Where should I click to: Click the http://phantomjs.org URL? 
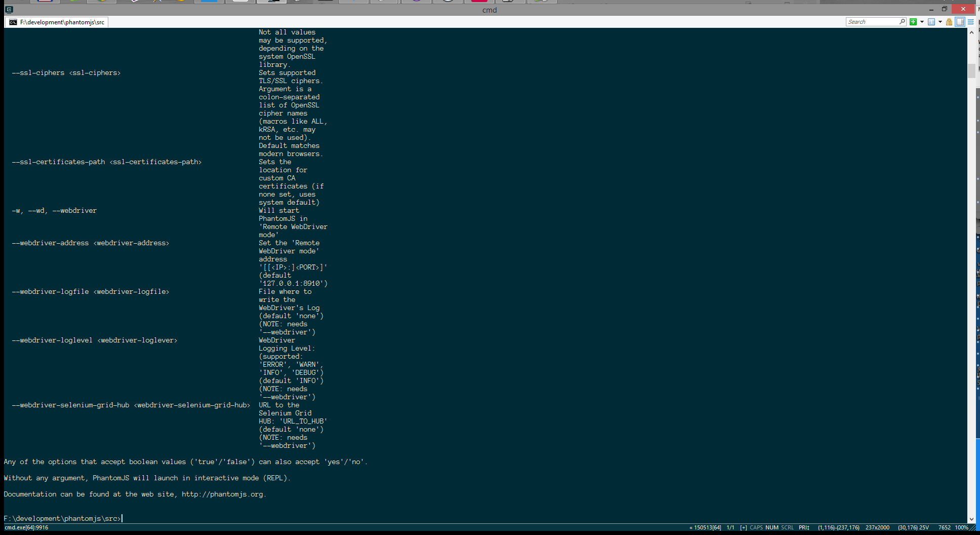click(222, 494)
